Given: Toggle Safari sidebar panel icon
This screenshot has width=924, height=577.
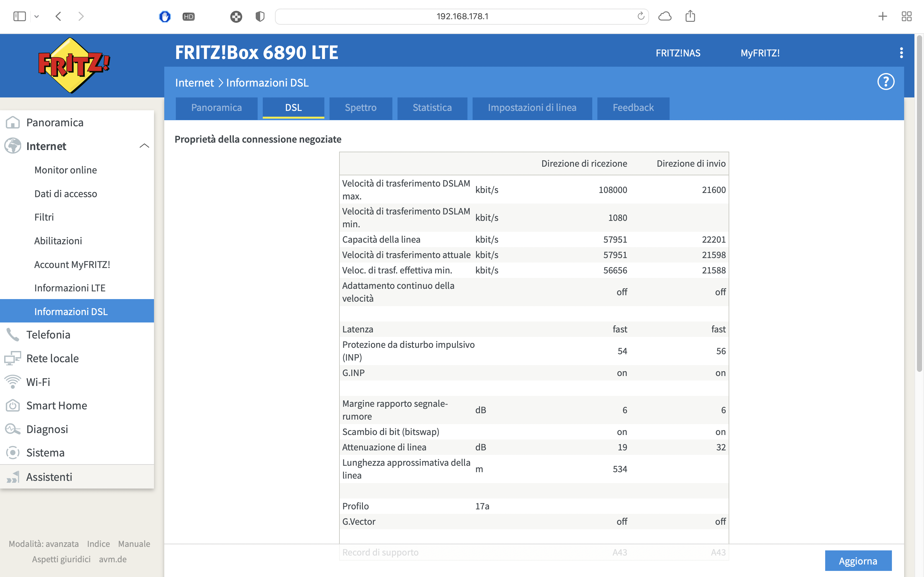Looking at the screenshot, I should (19, 16).
